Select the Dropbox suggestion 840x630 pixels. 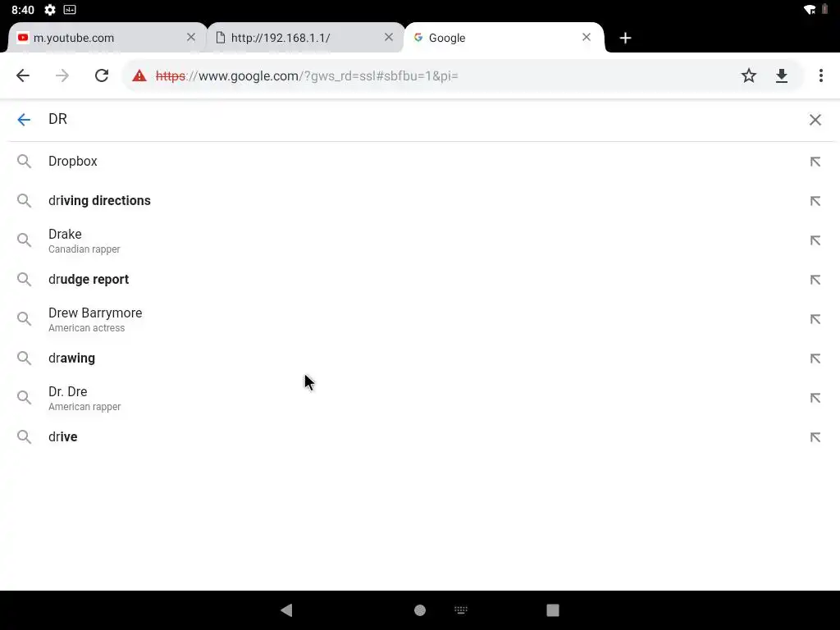pyautogui.click(x=420, y=162)
